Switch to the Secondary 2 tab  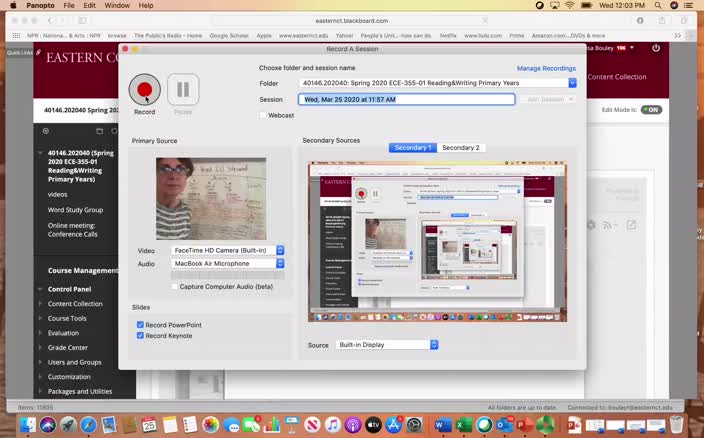[x=460, y=148]
